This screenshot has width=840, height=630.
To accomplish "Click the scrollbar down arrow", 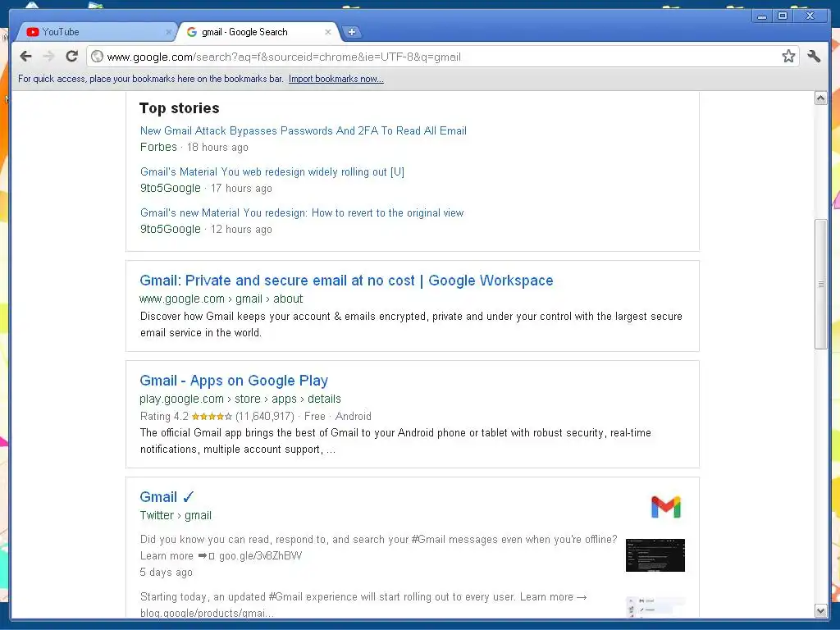I will (820, 610).
